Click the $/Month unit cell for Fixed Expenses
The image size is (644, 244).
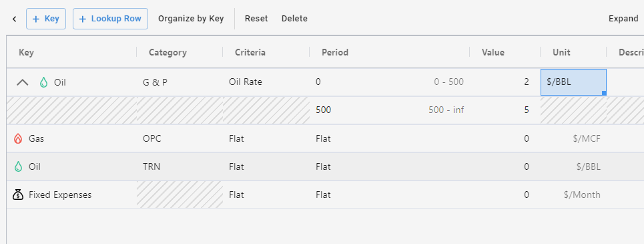[x=573, y=195]
